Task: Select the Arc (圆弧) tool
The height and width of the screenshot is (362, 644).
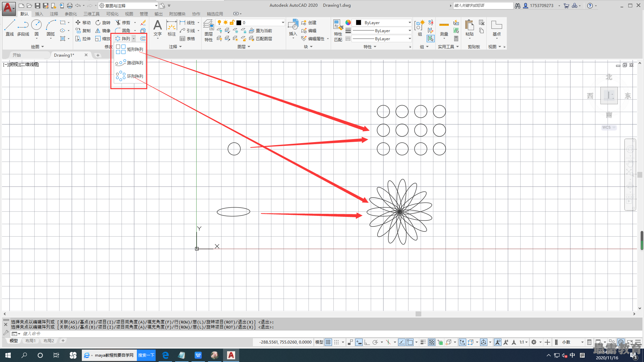Action: (x=51, y=28)
